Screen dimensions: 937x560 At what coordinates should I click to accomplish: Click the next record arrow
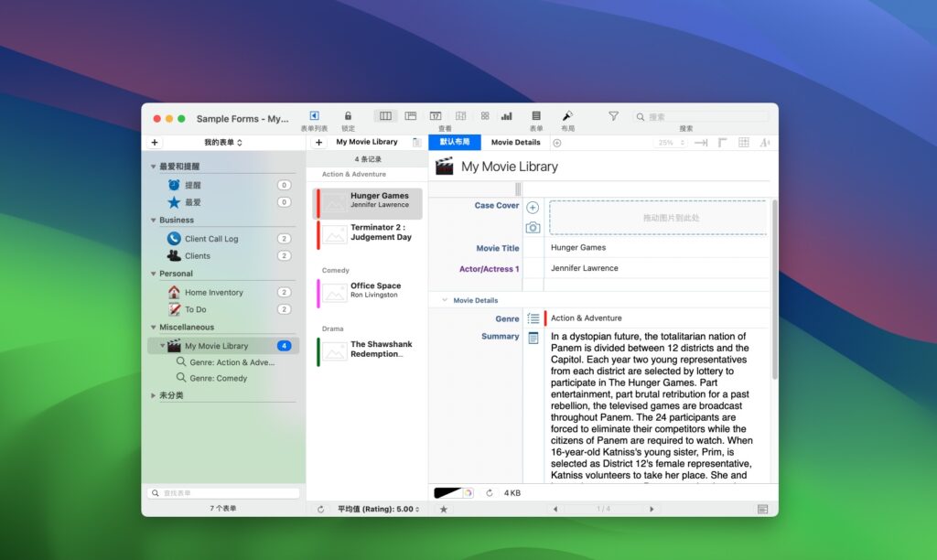(x=652, y=509)
